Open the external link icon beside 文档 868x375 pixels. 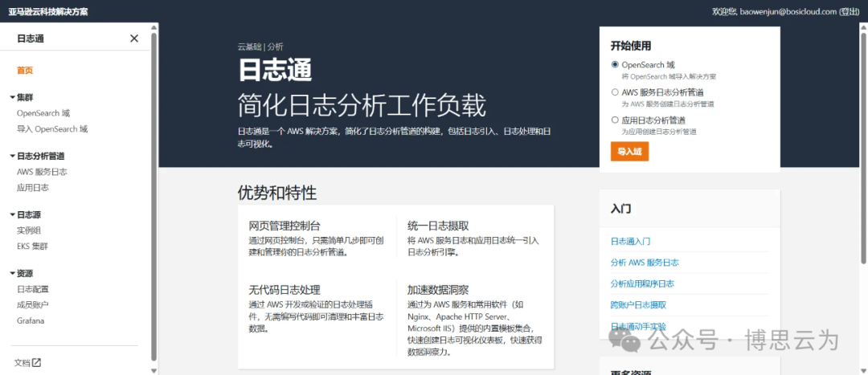(x=36, y=363)
